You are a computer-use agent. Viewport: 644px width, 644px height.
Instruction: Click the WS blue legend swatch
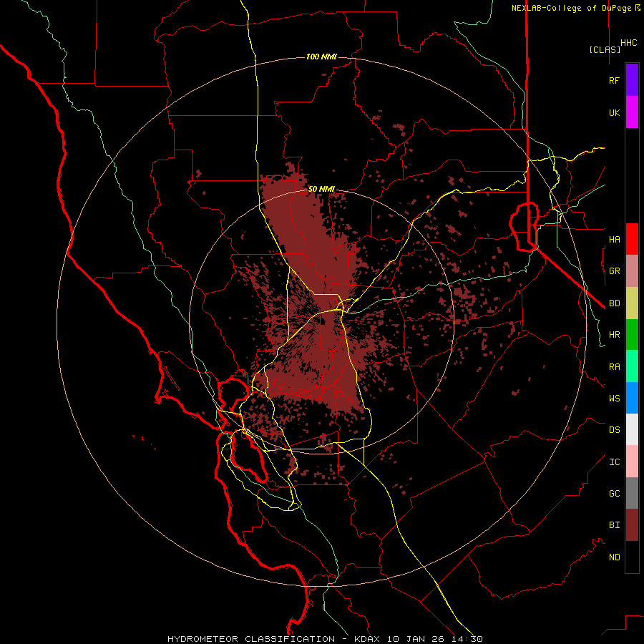[x=632, y=398]
